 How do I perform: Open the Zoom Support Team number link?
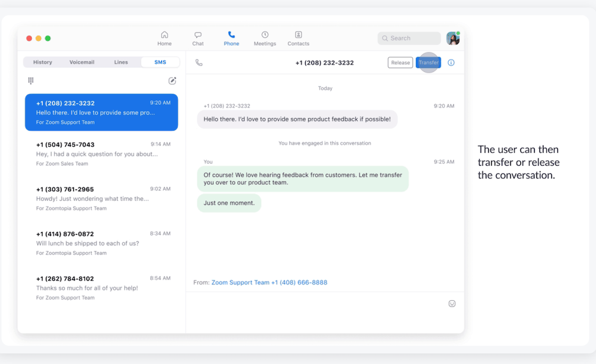coord(269,282)
